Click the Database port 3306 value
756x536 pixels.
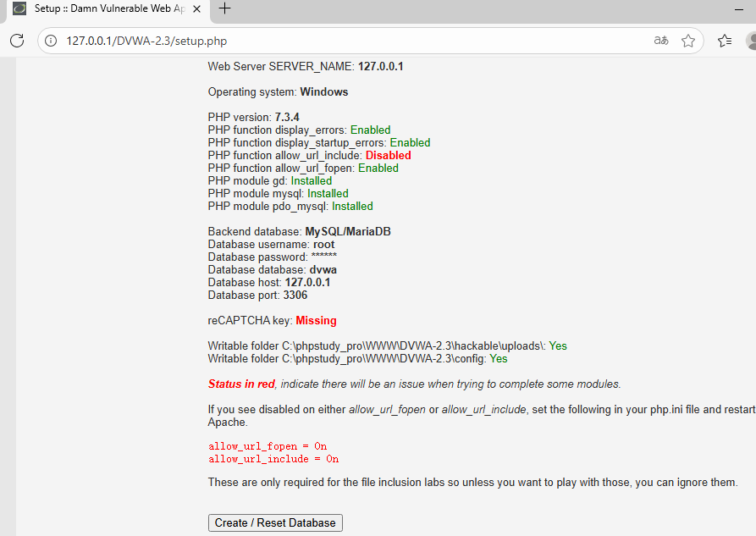(x=295, y=296)
